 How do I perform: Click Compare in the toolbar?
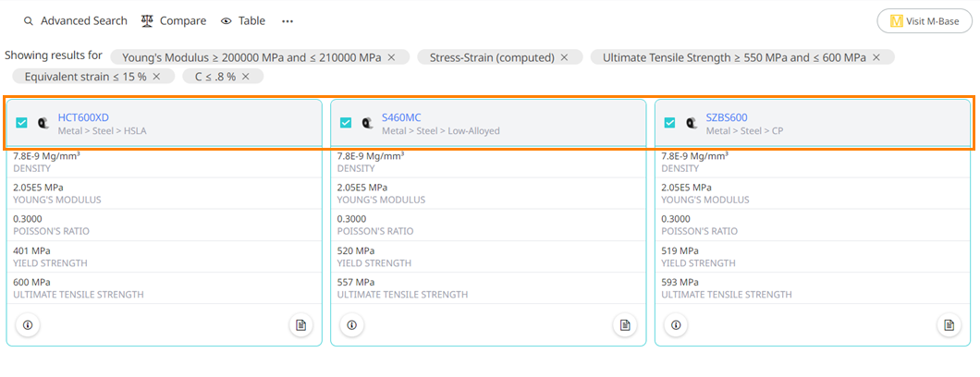point(174,21)
